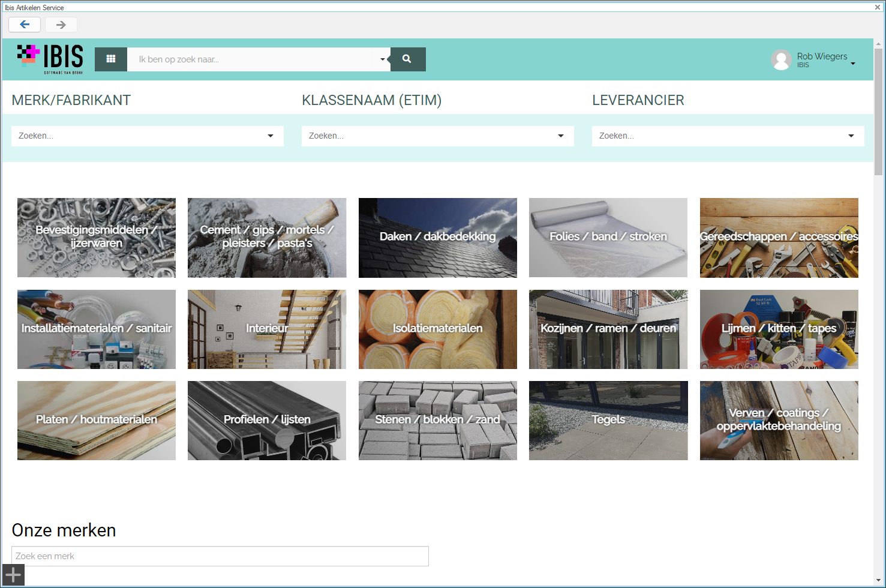Click the forward arrow navigation icon
Viewport: 886px width, 588px height.
point(61,25)
